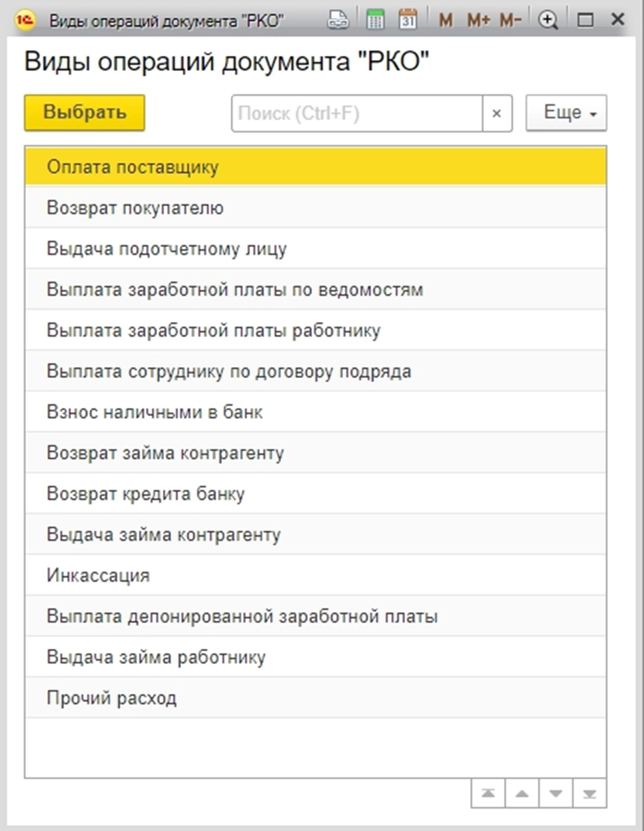Choose Взнос наличными в банк

155,412
